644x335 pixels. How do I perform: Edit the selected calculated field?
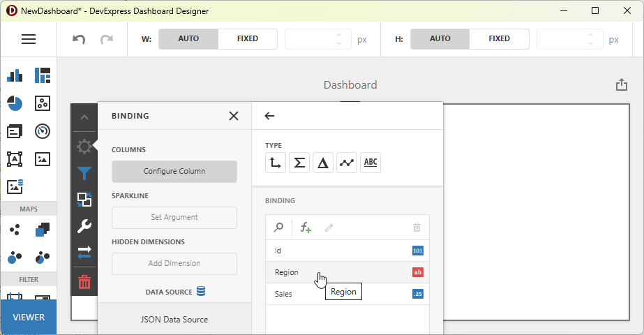coord(329,228)
